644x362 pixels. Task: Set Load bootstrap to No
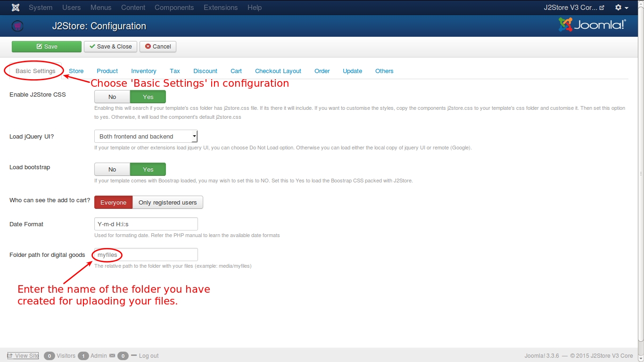click(112, 169)
